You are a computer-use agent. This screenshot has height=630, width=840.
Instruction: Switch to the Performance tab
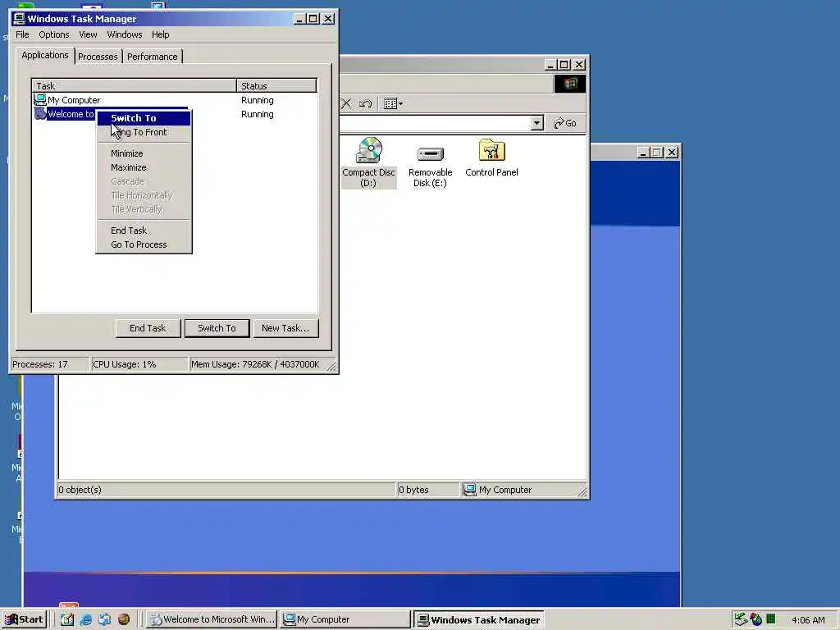[x=152, y=57]
